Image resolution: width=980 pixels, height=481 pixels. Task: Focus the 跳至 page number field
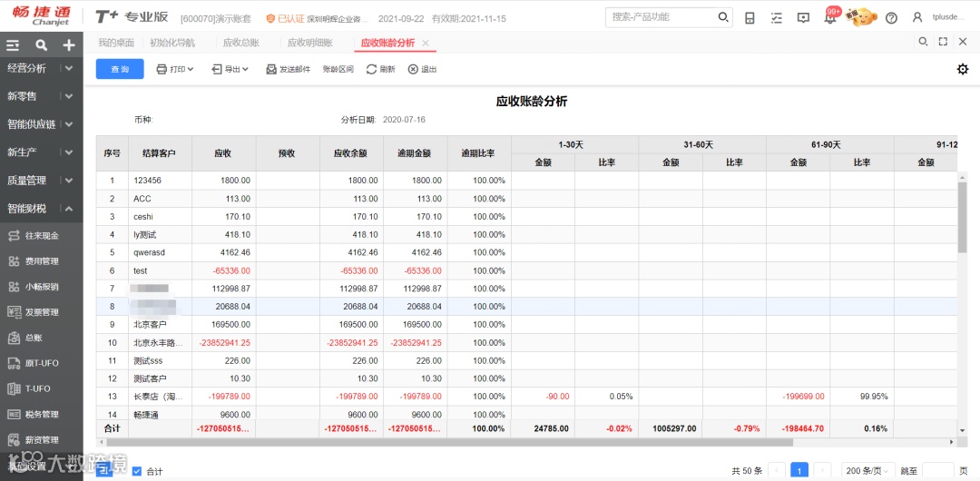937,471
